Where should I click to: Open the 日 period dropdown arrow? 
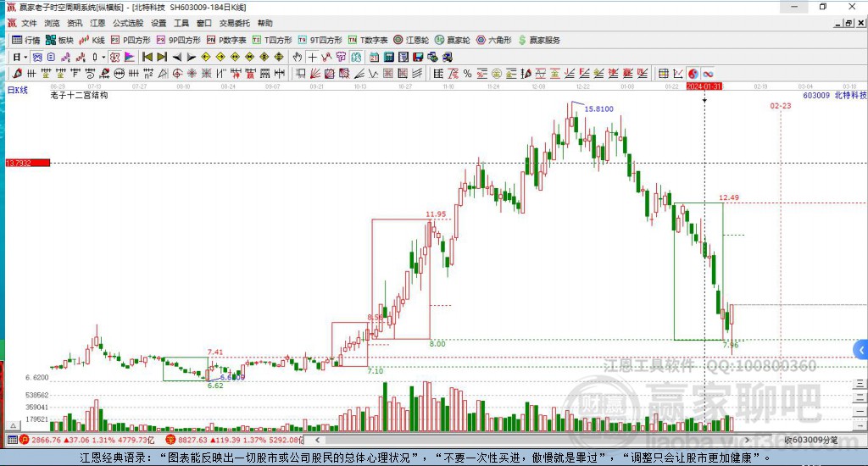[x=25, y=57]
